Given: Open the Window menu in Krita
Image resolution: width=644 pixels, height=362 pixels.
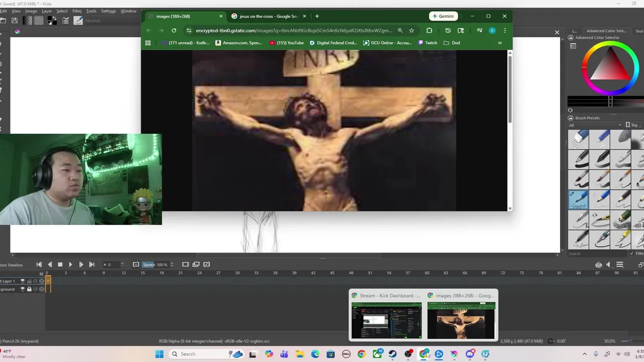Looking at the screenshot, I should click(x=128, y=11).
